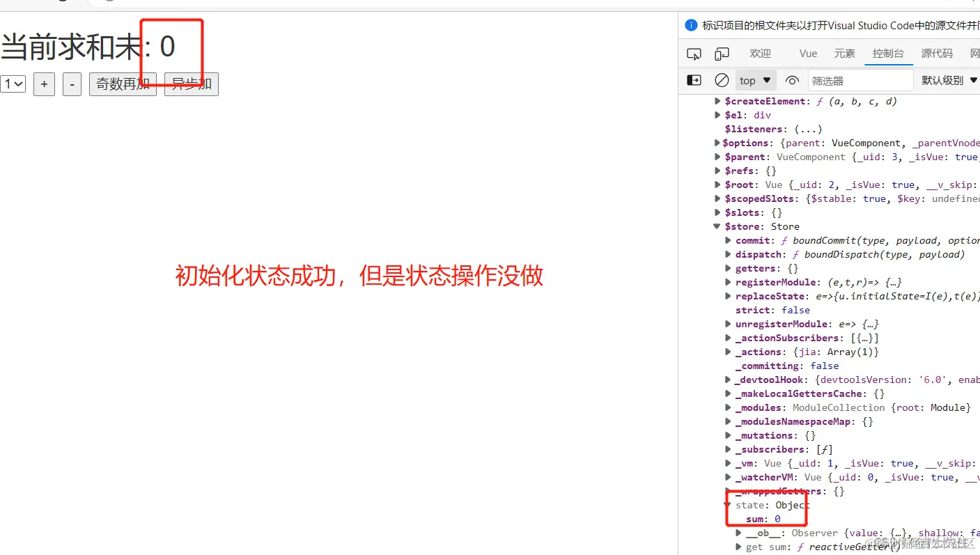Image resolution: width=980 pixels, height=555 pixels.
Task: Expand the _actions {jia: Array(1)} entry
Action: (729, 352)
